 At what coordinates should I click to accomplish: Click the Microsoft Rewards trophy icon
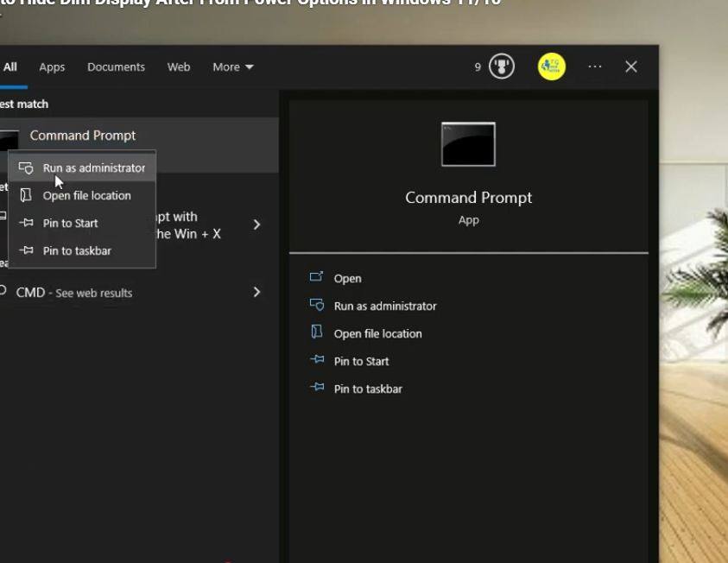coord(501,66)
